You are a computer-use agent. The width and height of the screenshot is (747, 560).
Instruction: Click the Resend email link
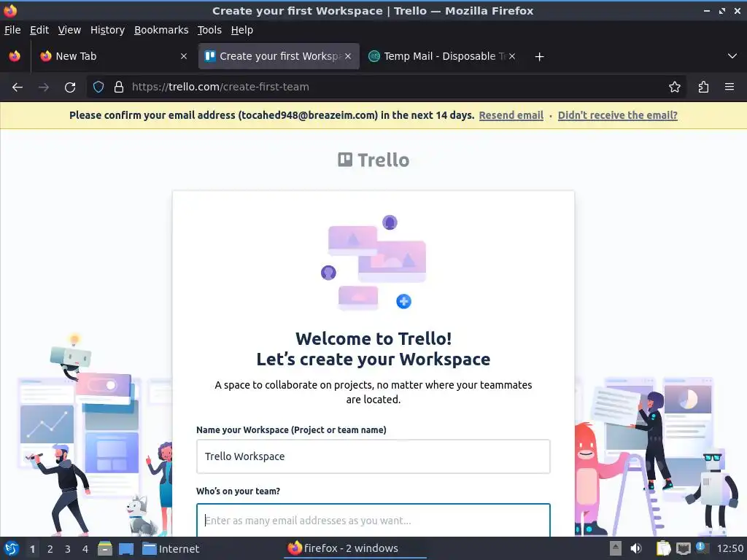[511, 115]
